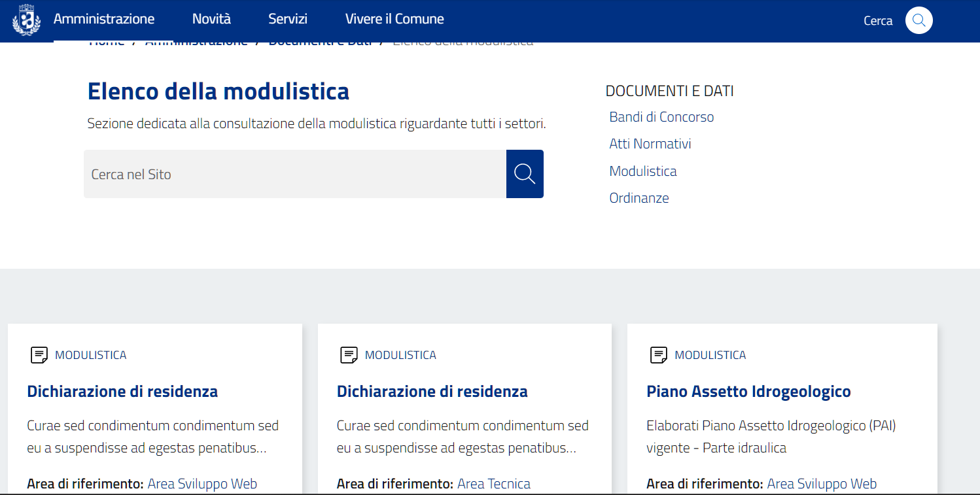This screenshot has height=495, width=980.
Task: Click Area Sviluppo Web in the Piano Assetto card
Action: tap(821, 484)
